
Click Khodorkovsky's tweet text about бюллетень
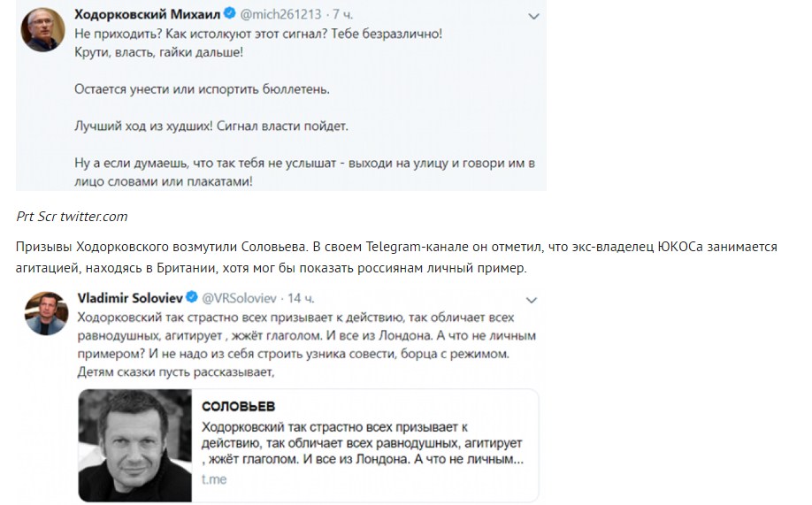coord(202,89)
